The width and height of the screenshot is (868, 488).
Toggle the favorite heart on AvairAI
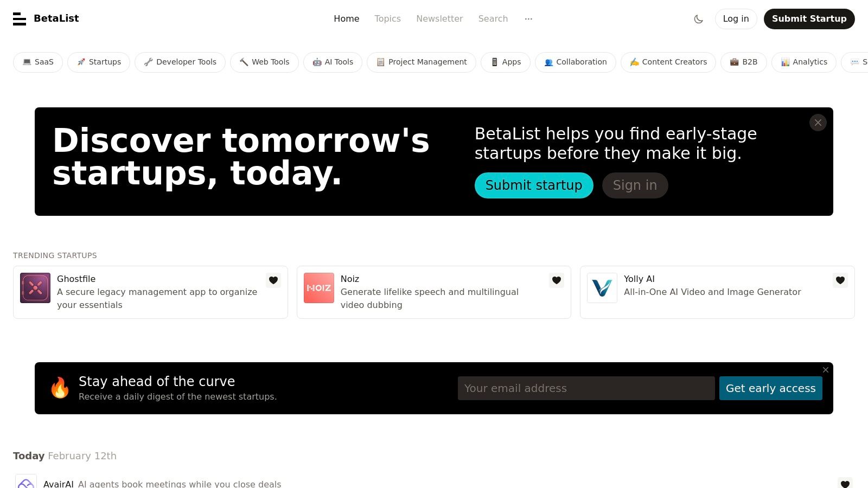pos(845,484)
